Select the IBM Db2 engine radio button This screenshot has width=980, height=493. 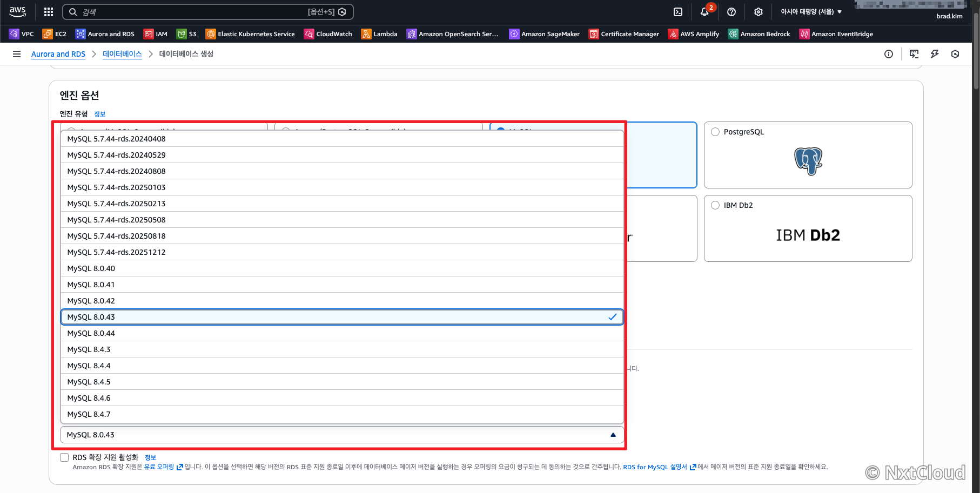(715, 205)
